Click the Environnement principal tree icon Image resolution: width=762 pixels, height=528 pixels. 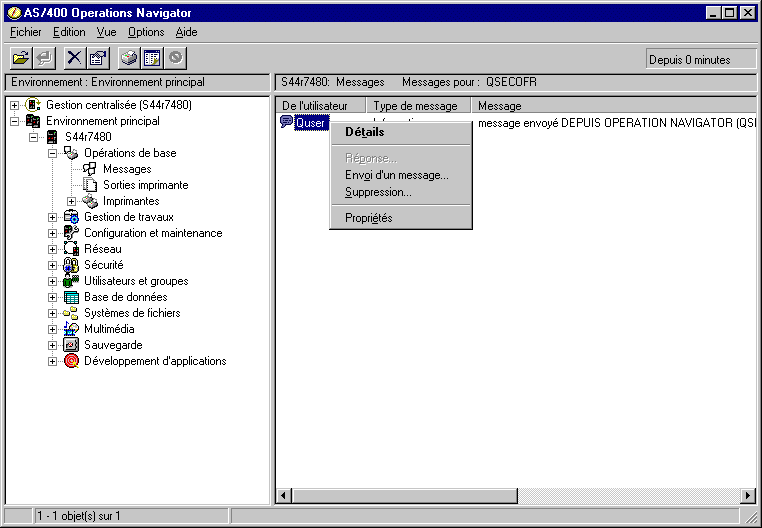pos(33,121)
